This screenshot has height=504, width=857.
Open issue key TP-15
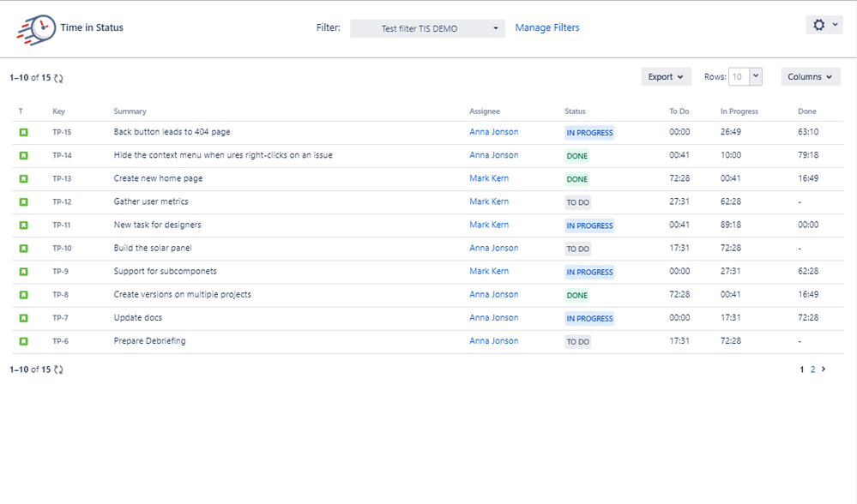[x=62, y=132]
